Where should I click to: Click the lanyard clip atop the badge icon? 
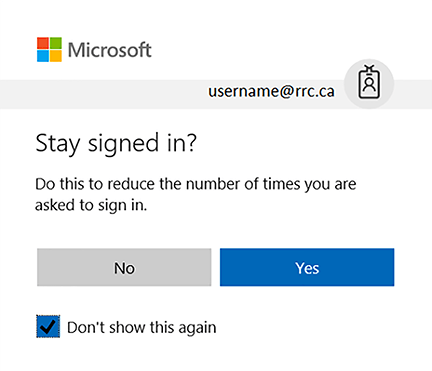tap(369, 68)
